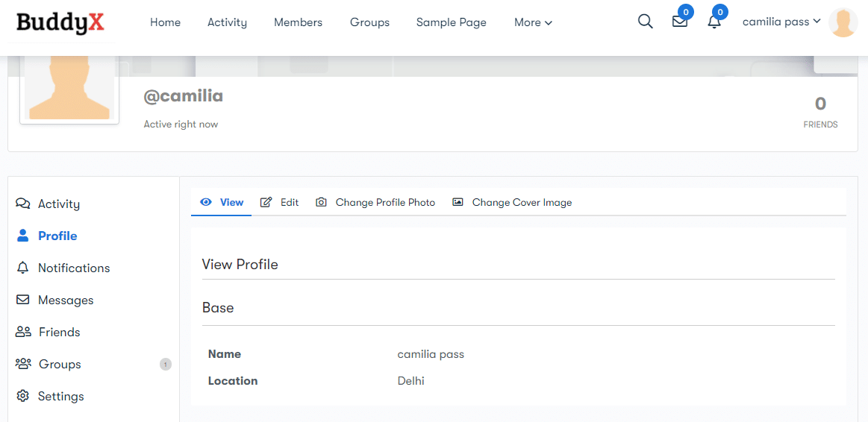Viewport: 868px width, 422px height.
Task: Click the @camilia username heading
Action: (x=184, y=95)
